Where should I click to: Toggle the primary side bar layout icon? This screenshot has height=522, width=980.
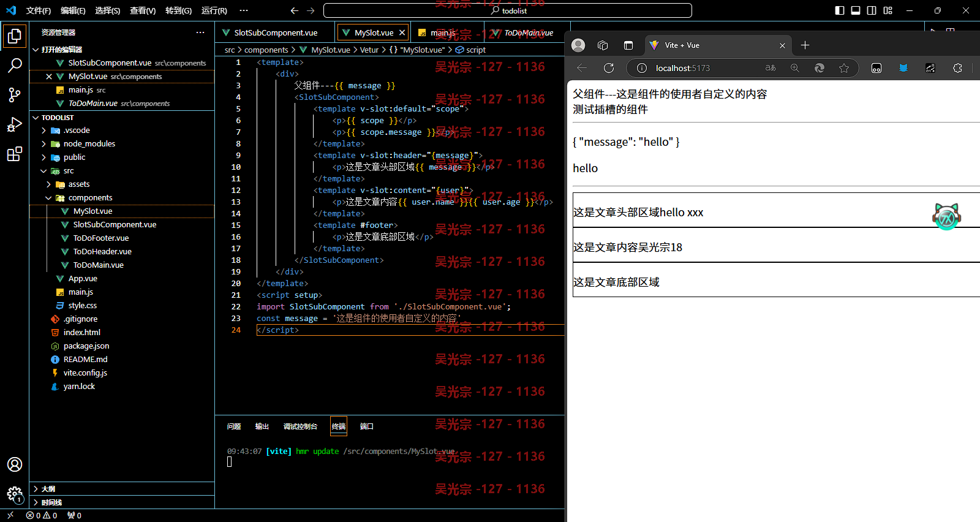click(x=840, y=10)
